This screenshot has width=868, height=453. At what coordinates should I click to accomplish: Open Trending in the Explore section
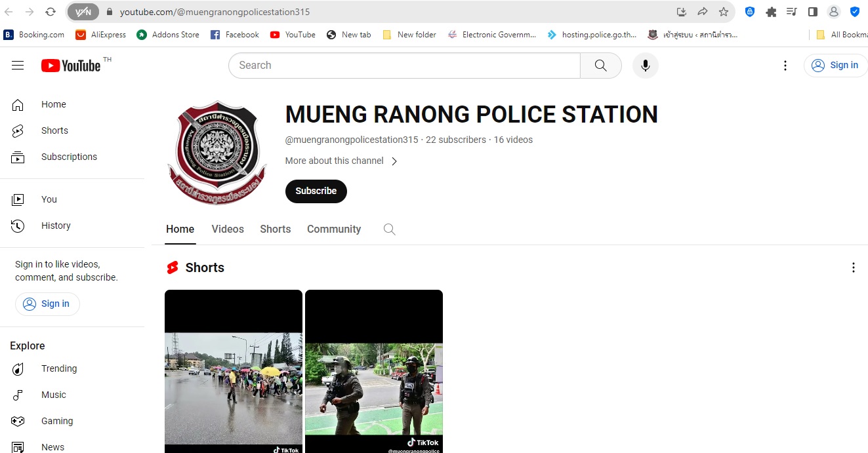[58, 368]
